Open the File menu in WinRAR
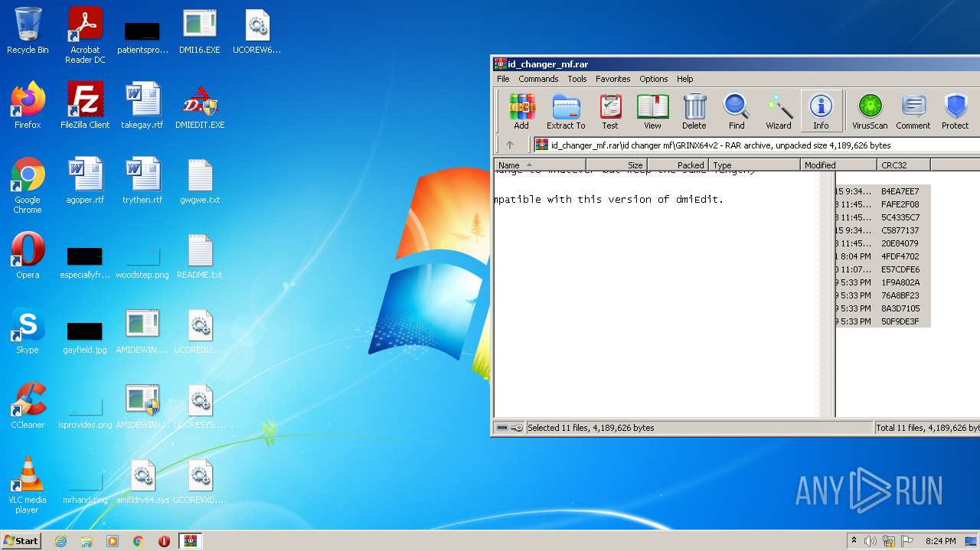The image size is (980, 551). [x=503, y=79]
